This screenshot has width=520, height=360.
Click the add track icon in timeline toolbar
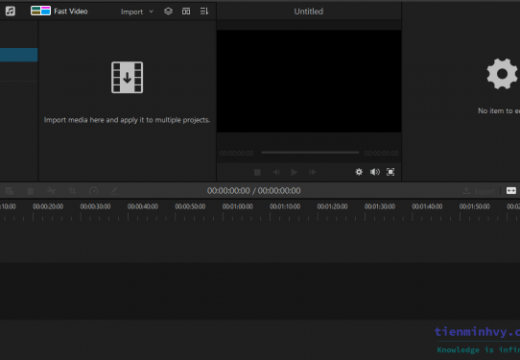click(9, 191)
